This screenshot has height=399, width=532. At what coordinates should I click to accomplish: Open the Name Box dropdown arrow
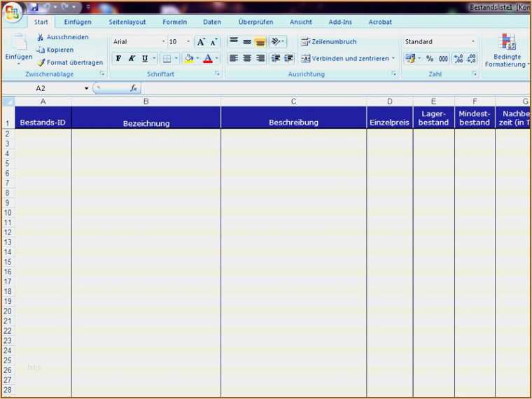click(87, 88)
